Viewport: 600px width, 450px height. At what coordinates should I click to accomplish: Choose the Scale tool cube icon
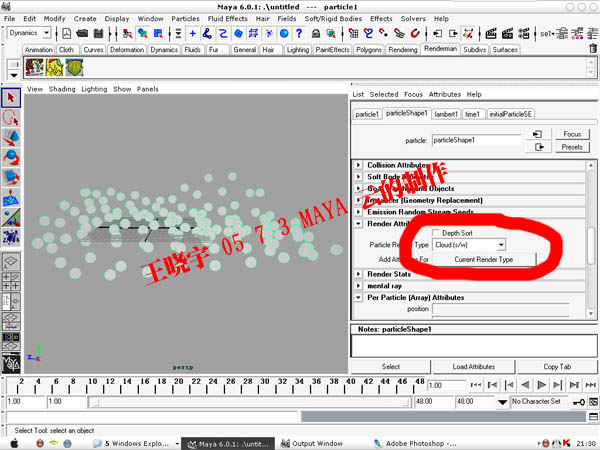click(11, 177)
